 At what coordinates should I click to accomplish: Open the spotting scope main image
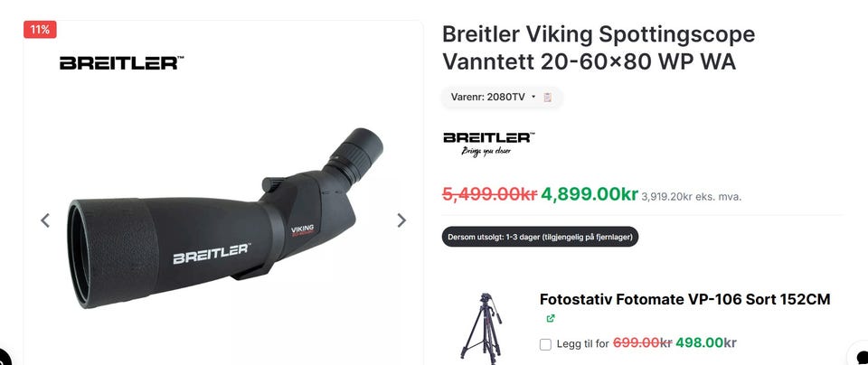225,218
